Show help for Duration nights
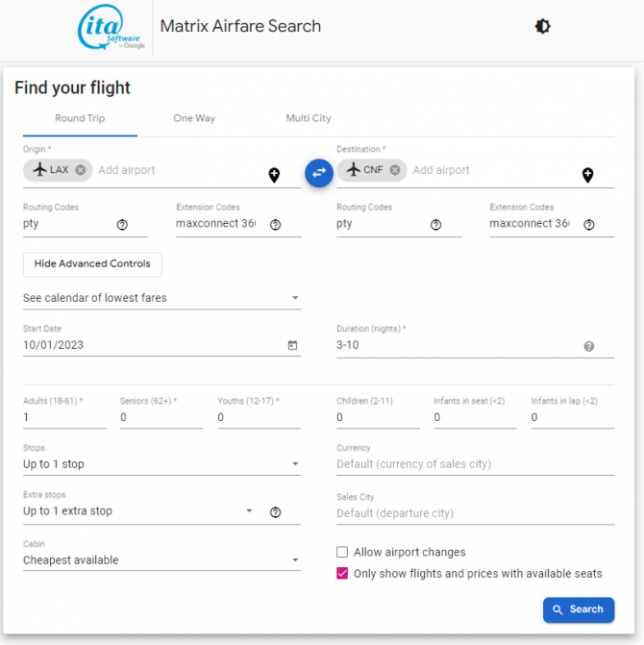This screenshot has width=644, height=645. 589,346
